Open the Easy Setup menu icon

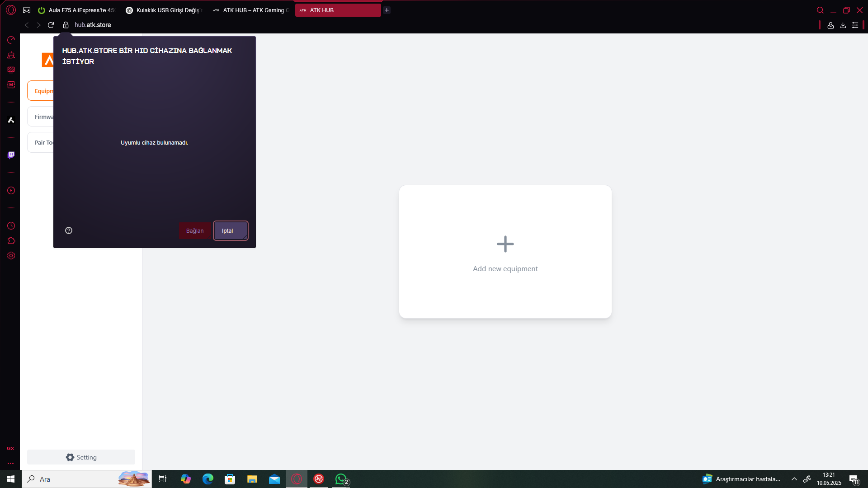coord(855,25)
